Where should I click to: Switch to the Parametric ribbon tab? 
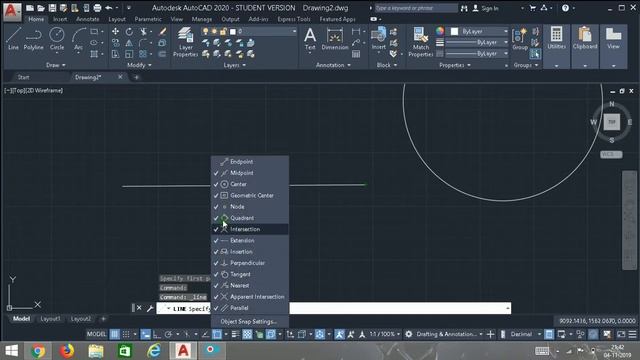pos(148,19)
